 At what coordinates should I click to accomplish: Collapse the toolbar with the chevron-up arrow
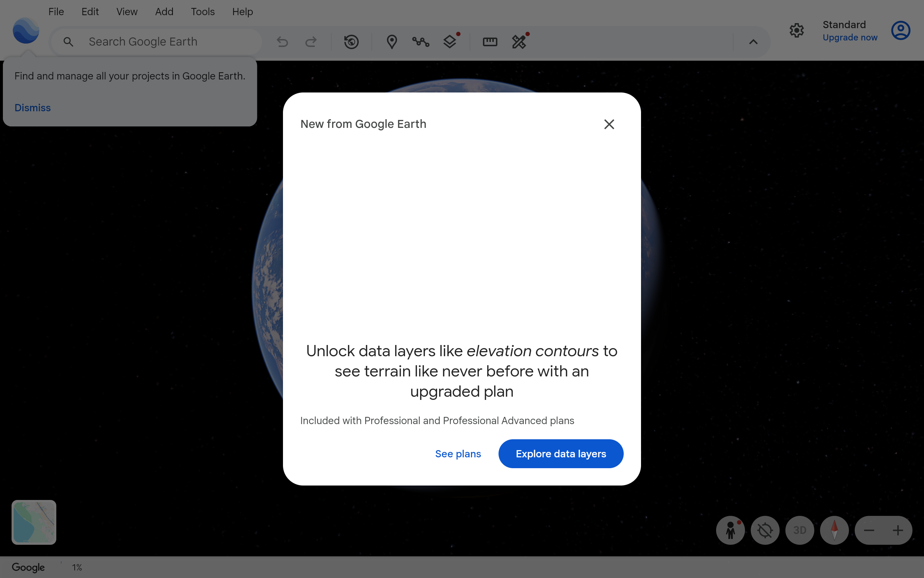[753, 42]
